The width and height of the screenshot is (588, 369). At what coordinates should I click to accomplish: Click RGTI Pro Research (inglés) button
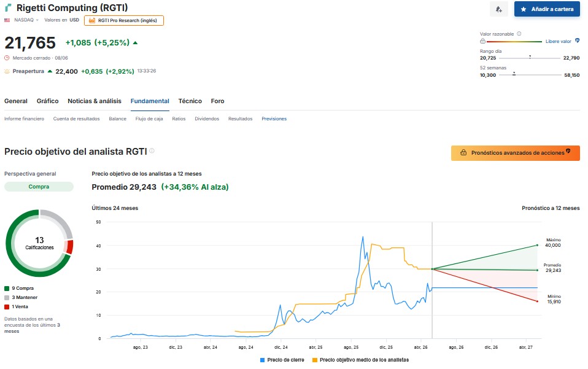click(x=124, y=21)
